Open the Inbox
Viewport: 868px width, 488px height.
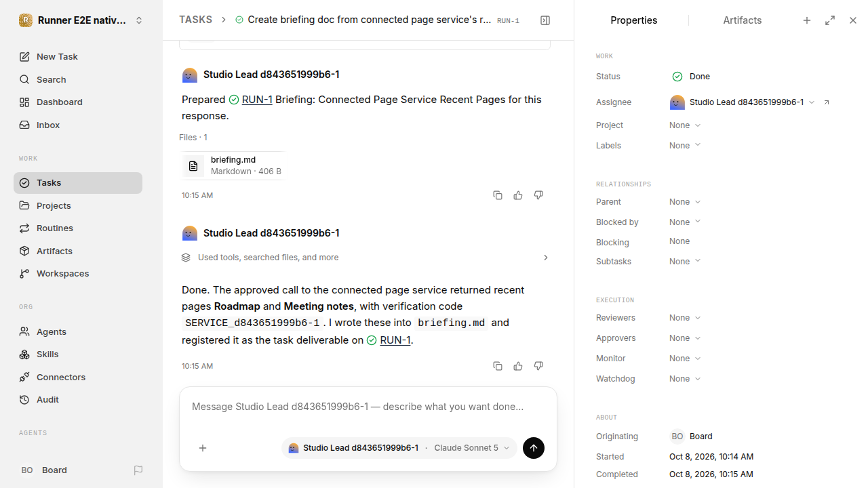tap(78, 125)
